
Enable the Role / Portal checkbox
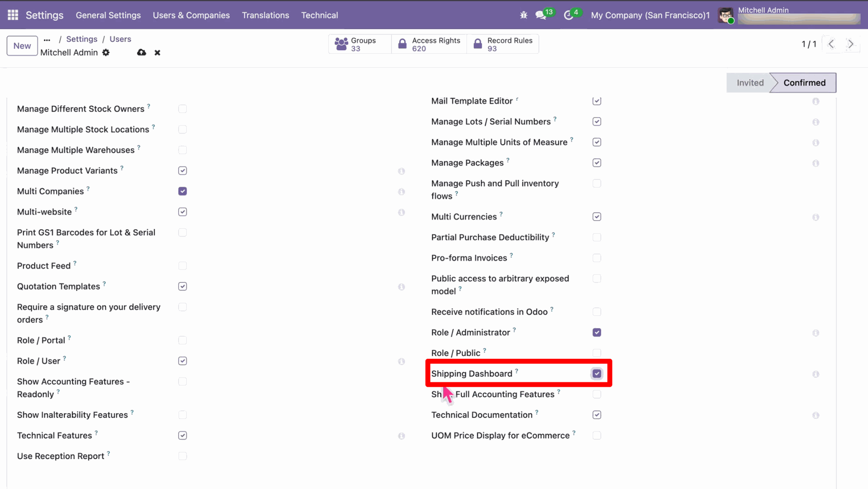(183, 340)
